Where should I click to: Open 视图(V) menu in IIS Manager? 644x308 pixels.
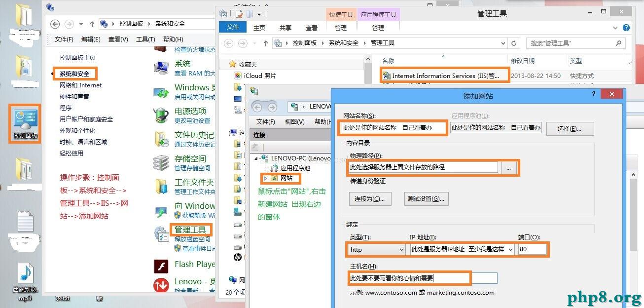[x=294, y=122]
